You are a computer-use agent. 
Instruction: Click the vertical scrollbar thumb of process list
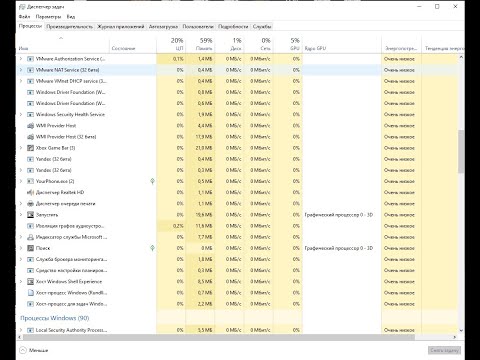tap(461, 152)
